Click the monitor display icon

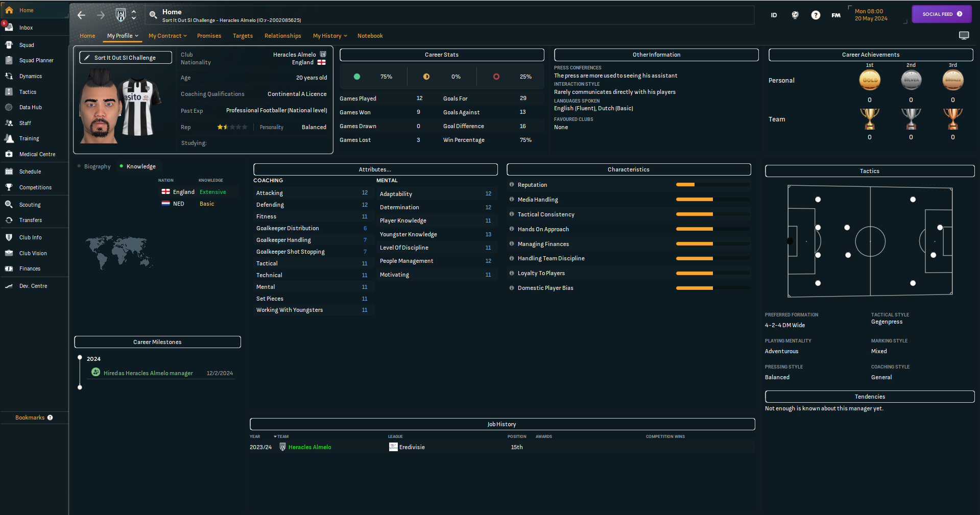964,35
